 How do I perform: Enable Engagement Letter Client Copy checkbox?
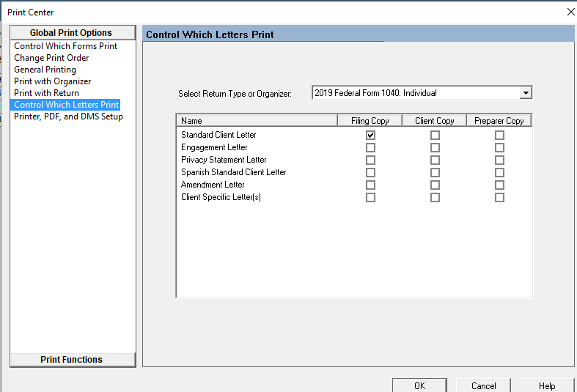435,147
